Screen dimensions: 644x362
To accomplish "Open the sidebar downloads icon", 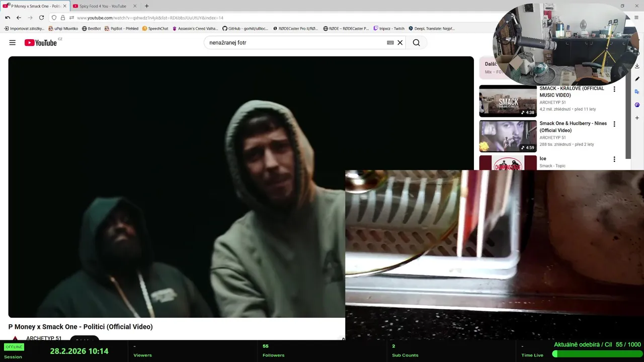I will pos(637,66).
